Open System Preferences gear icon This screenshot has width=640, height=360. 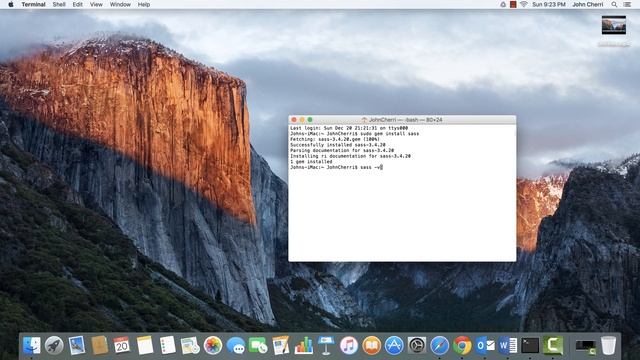[x=417, y=345]
